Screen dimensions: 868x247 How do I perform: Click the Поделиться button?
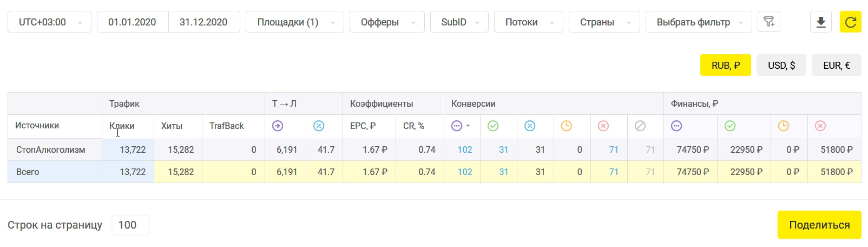tap(819, 225)
